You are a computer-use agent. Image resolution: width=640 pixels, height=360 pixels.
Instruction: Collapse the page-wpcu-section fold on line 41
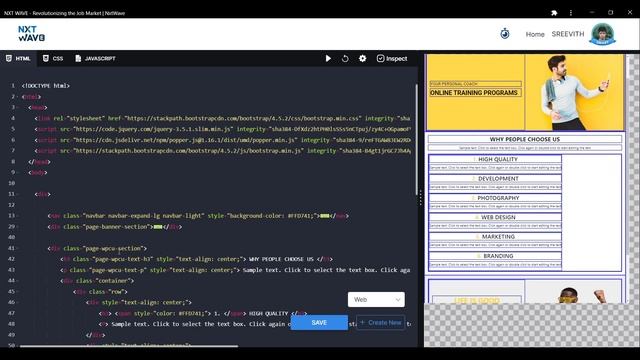click(18, 248)
